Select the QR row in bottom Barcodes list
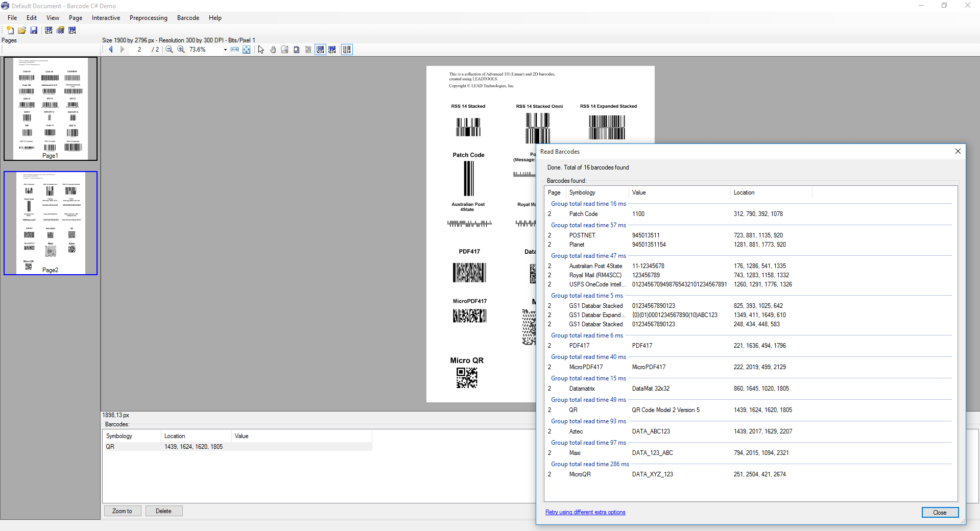This screenshot has width=980, height=531. tap(237, 447)
